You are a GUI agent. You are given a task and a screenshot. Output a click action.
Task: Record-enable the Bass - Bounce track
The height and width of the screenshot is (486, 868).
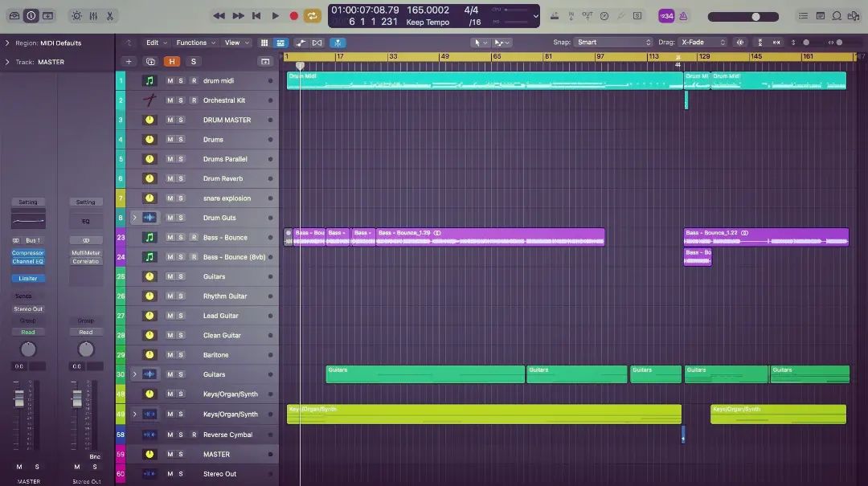(x=194, y=238)
